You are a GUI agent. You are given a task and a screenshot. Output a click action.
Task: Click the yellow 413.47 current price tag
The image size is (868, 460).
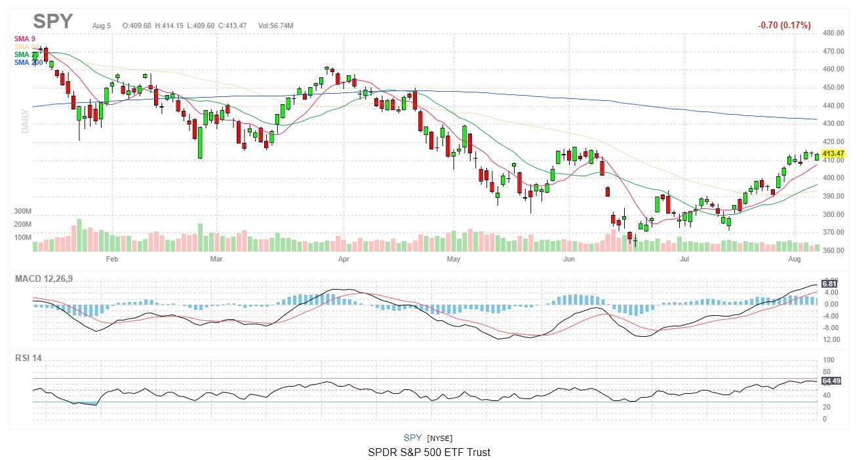(x=833, y=153)
